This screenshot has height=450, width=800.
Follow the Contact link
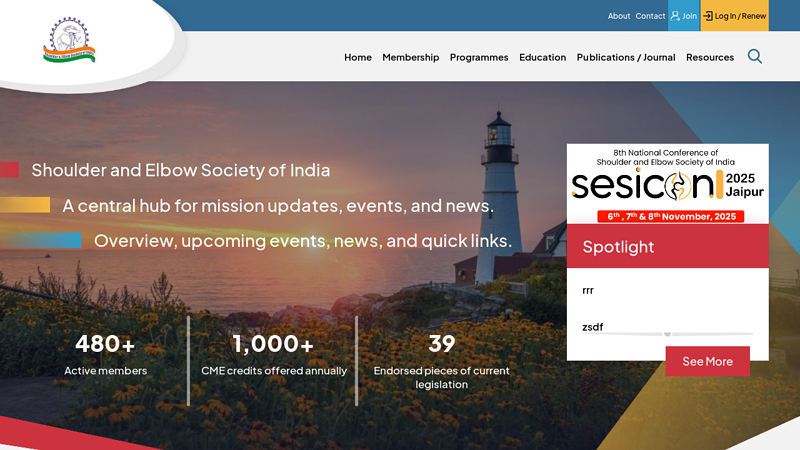650,16
